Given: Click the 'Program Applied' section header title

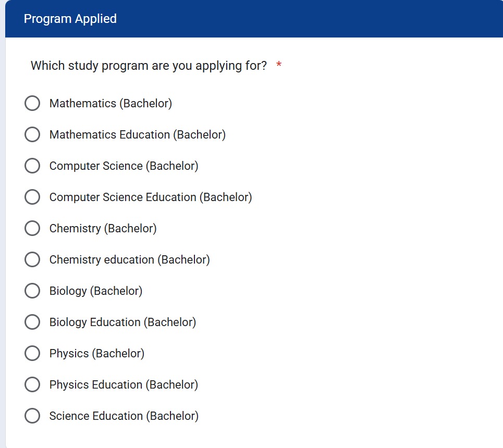Looking at the screenshot, I should click(x=70, y=19).
